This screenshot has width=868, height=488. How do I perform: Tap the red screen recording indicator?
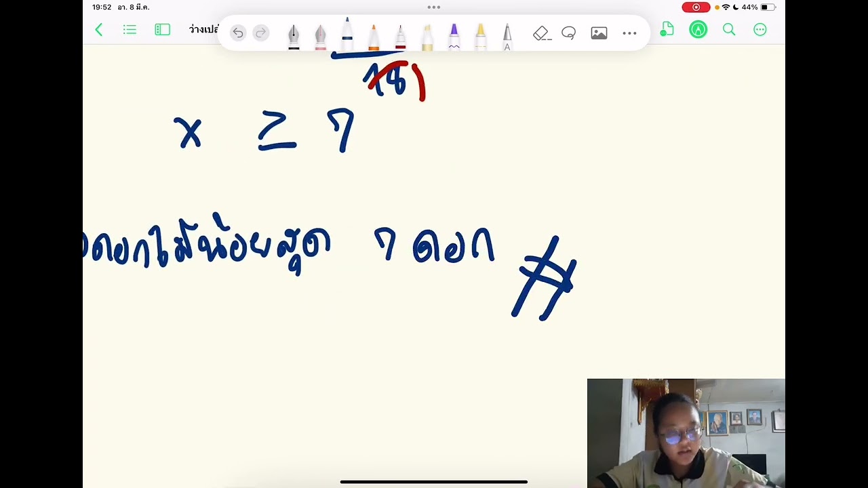click(696, 7)
